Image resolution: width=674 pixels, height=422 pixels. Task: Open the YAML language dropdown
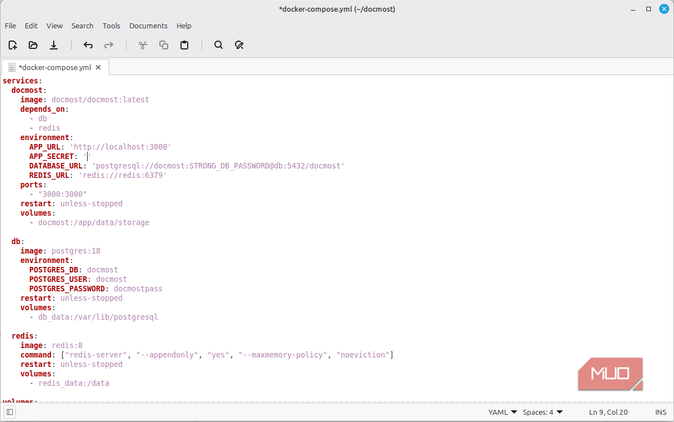point(502,412)
